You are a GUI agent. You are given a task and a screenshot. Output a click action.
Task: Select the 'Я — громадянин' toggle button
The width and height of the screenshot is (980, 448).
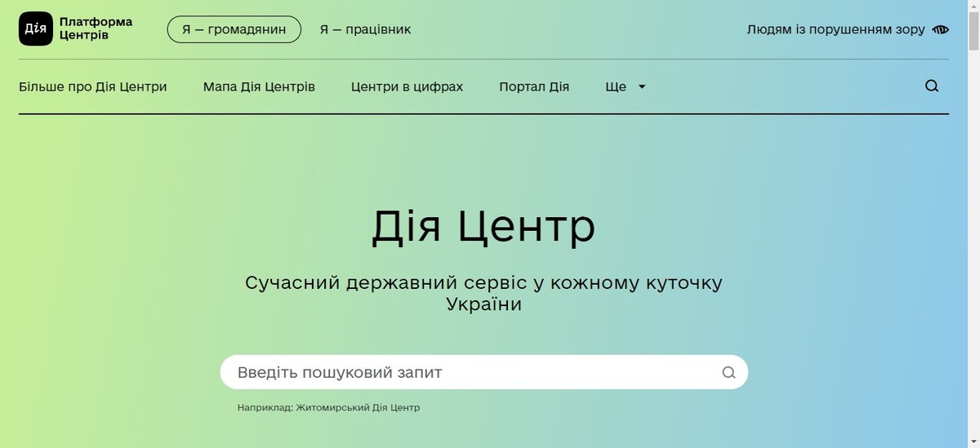click(234, 29)
